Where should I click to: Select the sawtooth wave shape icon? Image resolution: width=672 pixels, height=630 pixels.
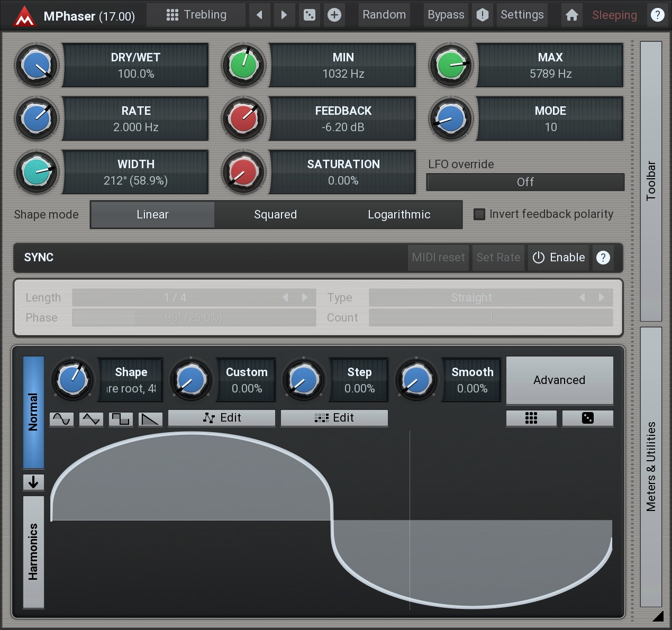click(x=150, y=419)
